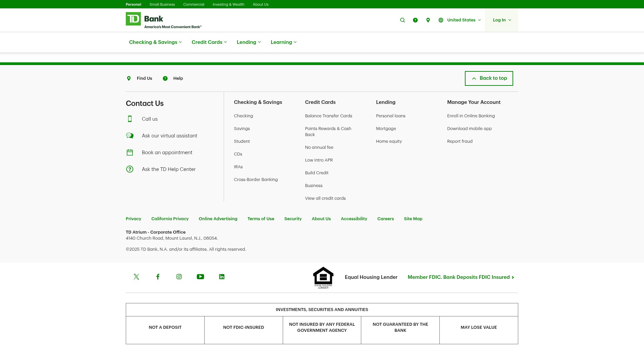
Task: Expand the Credit Cards nav dropdown
Action: [209, 42]
